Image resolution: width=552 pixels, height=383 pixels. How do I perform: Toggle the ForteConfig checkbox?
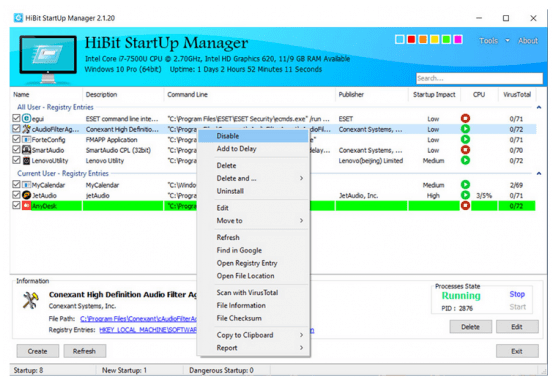click(x=16, y=139)
